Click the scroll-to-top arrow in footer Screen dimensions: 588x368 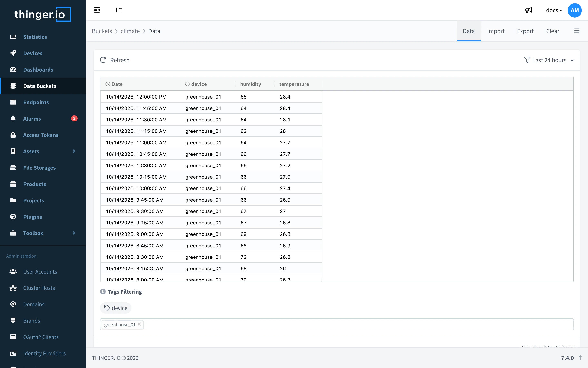click(x=580, y=358)
